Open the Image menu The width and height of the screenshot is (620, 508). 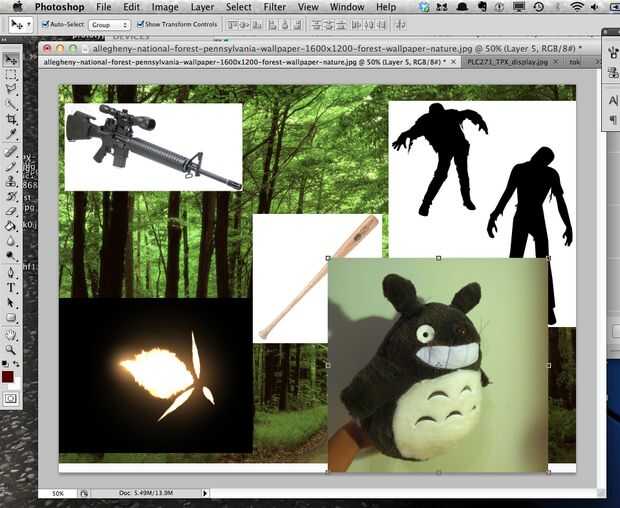click(165, 7)
